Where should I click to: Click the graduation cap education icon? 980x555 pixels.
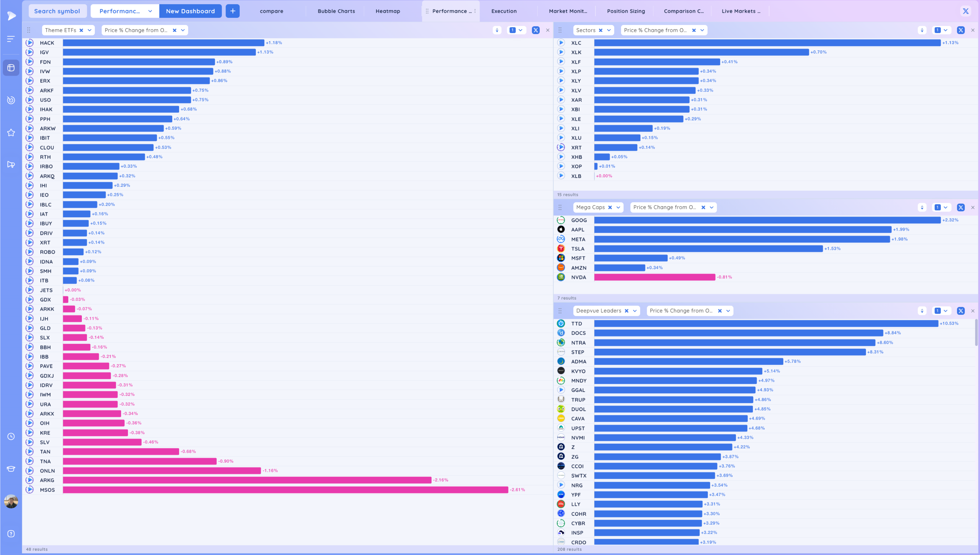tap(11, 469)
